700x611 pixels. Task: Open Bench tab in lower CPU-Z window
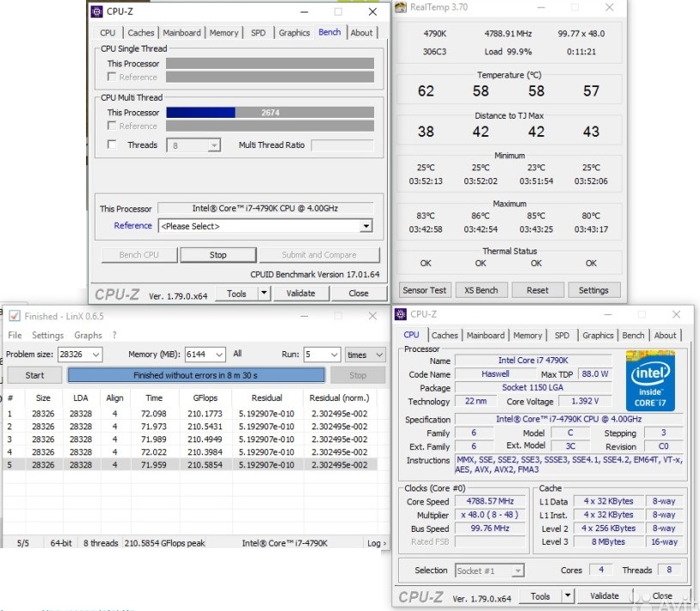[633, 336]
